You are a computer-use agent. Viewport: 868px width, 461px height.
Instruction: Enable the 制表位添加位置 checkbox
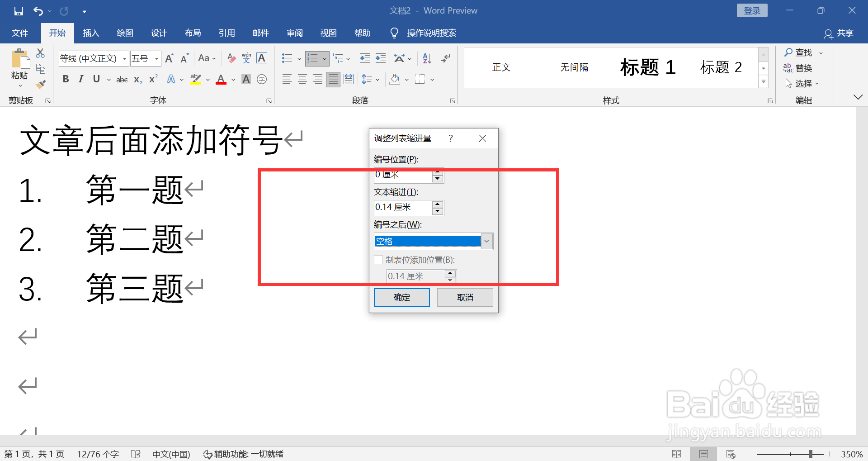[x=378, y=260]
